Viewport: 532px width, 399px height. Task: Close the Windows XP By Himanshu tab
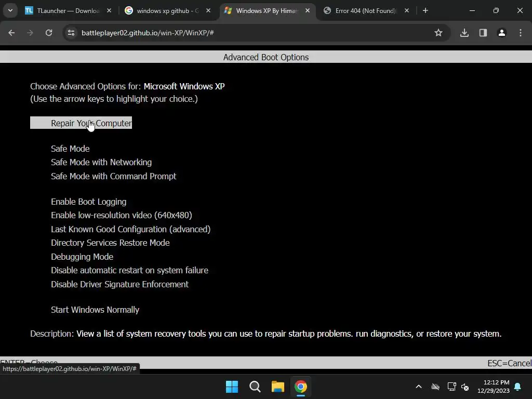point(308,11)
